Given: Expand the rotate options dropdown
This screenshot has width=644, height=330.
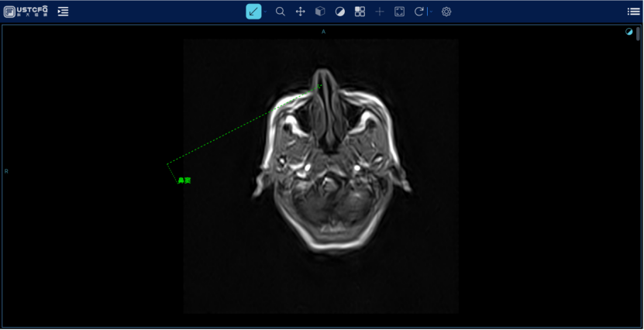Looking at the screenshot, I should click(430, 12).
